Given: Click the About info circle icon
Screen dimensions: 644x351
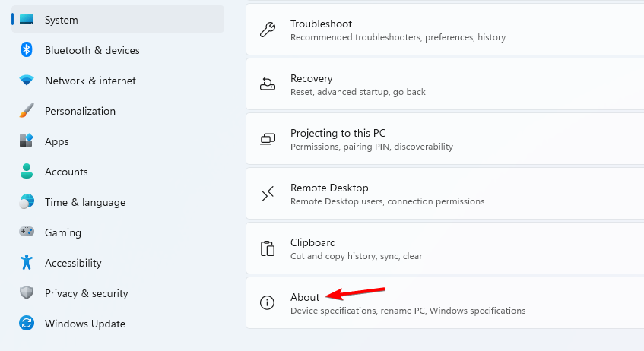Looking at the screenshot, I should point(268,302).
